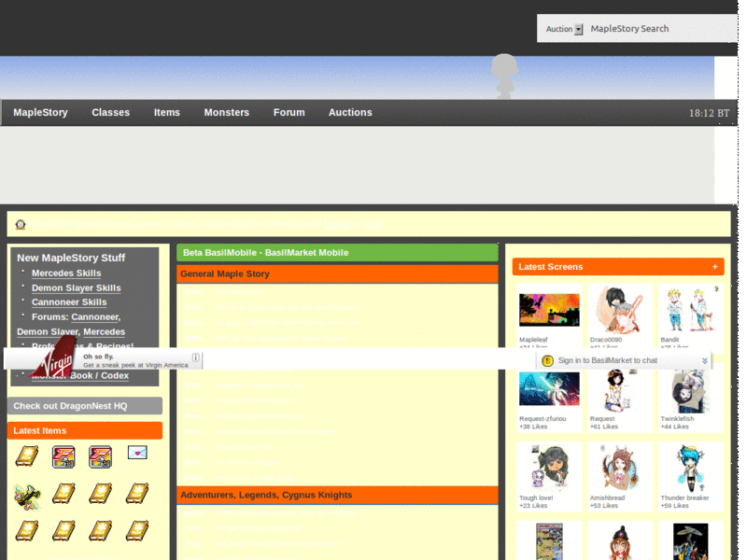Open the Latest Screens header link
The height and width of the screenshot is (560, 747).
[x=550, y=267]
